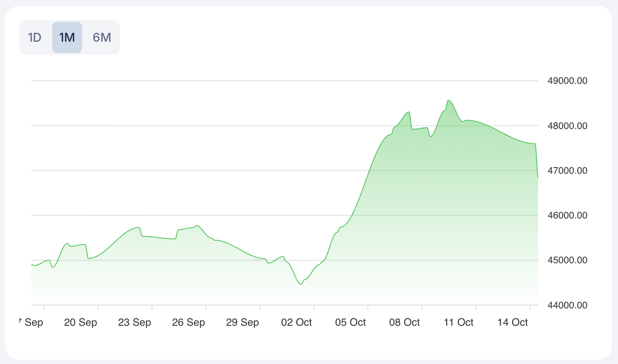Screen dimensions: 618x364
Task: Select the 08 Oct axis label
Action: coord(405,322)
